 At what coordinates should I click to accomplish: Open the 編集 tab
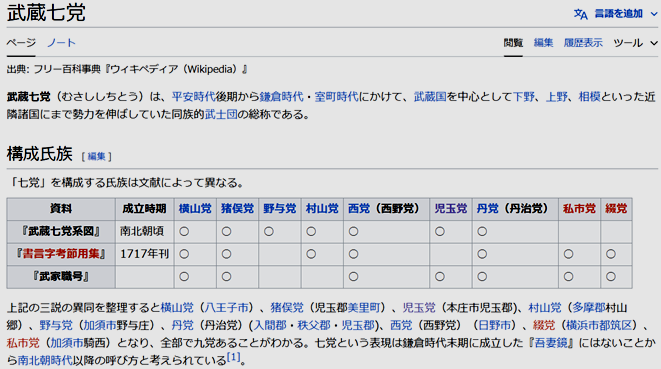click(543, 43)
